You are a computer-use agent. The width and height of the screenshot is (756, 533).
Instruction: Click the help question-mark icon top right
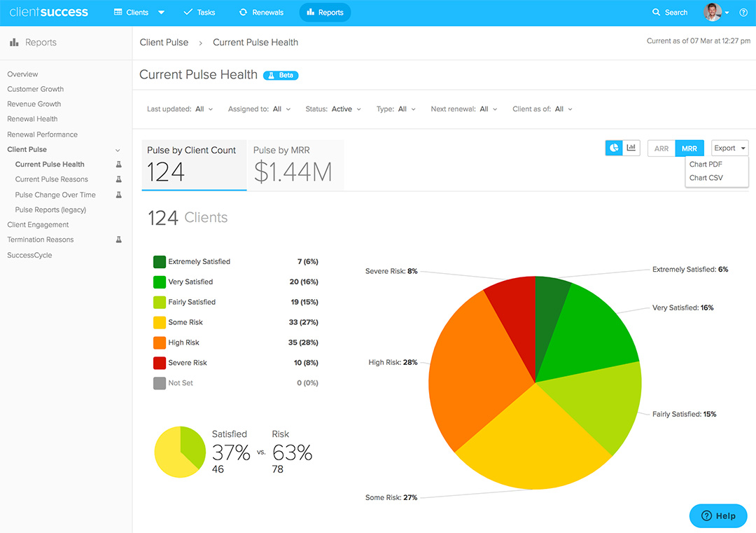click(x=743, y=12)
